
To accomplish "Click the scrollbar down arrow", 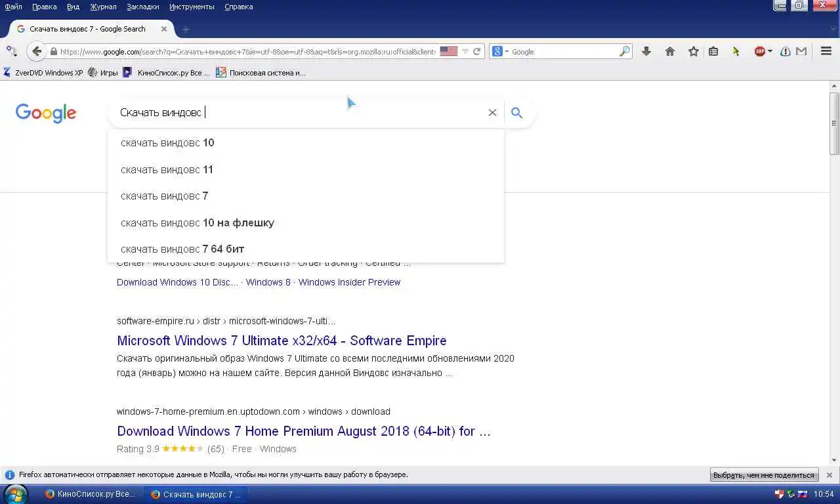I will 834,460.
